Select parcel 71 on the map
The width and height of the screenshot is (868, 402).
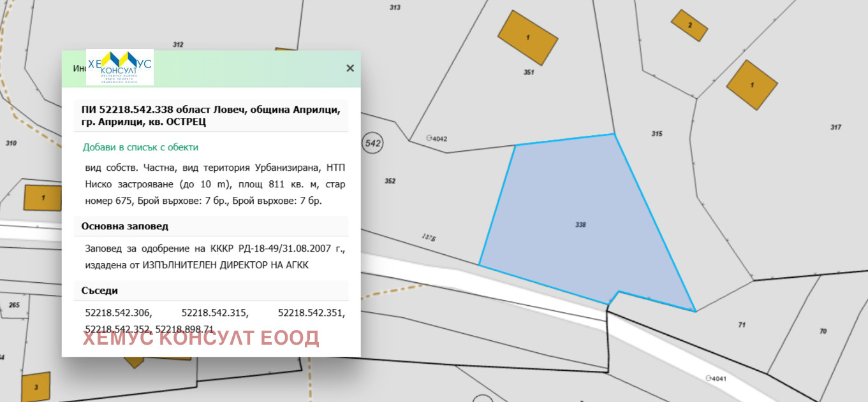pyautogui.click(x=742, y=324)
